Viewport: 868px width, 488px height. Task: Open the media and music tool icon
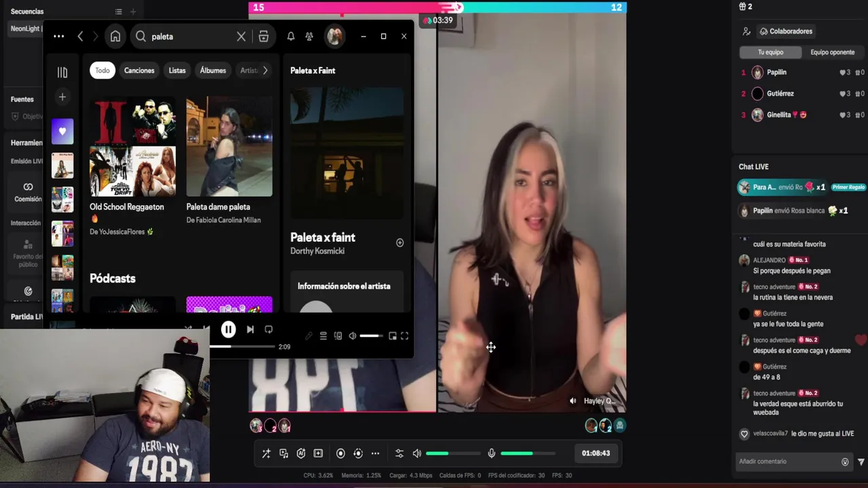pyautogui.click(x=283, y=453)
